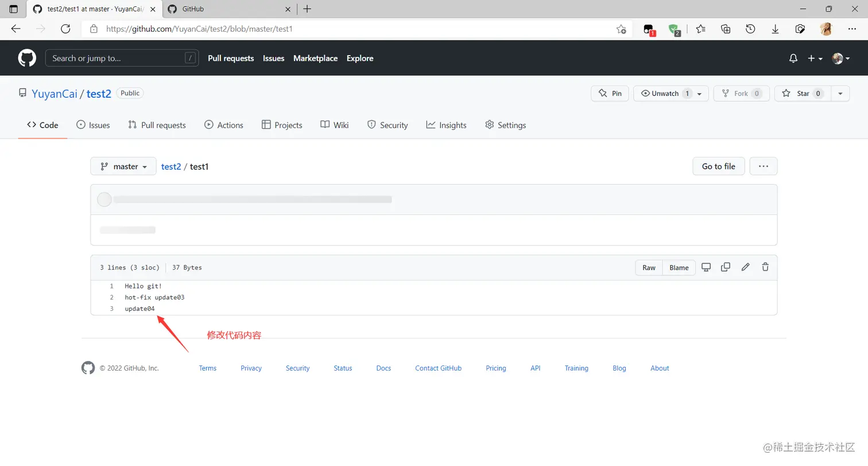This screenshot has width=868, height=466.
Task: Open About footer link
Action: tap(660, 368)
